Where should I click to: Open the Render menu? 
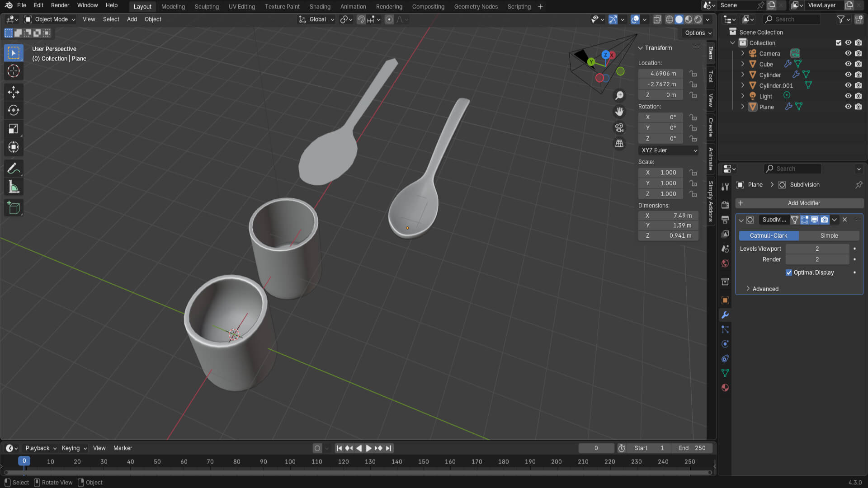(x=60, y=5)
